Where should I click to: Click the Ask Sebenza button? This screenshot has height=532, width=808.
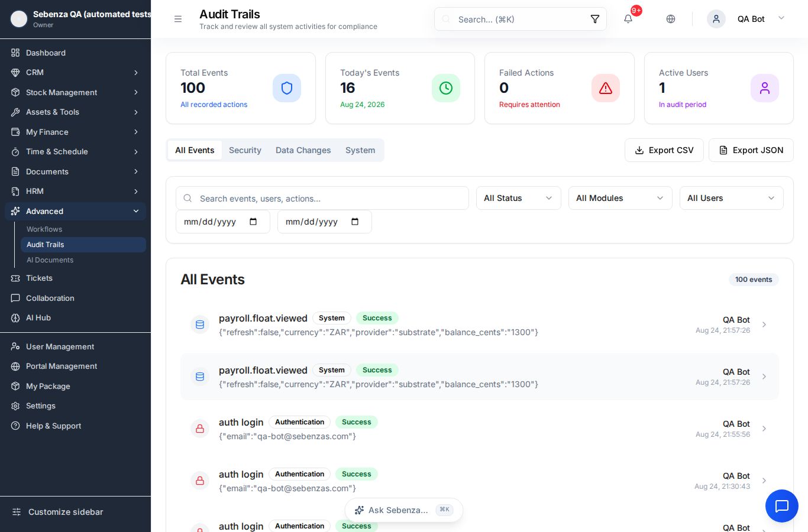(404, 510)
